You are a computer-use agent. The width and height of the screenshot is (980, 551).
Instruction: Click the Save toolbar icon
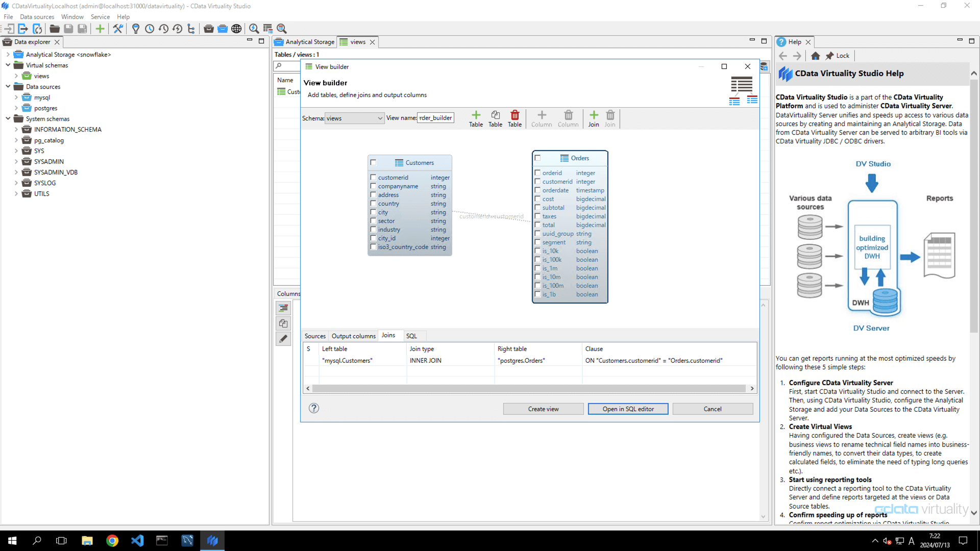[68, 29]
